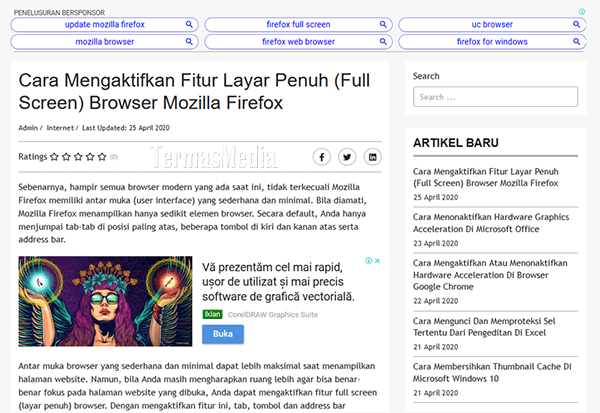
Task: Click the search icon beside 'update mozilla firefox'
Action: tap(189, 24)
